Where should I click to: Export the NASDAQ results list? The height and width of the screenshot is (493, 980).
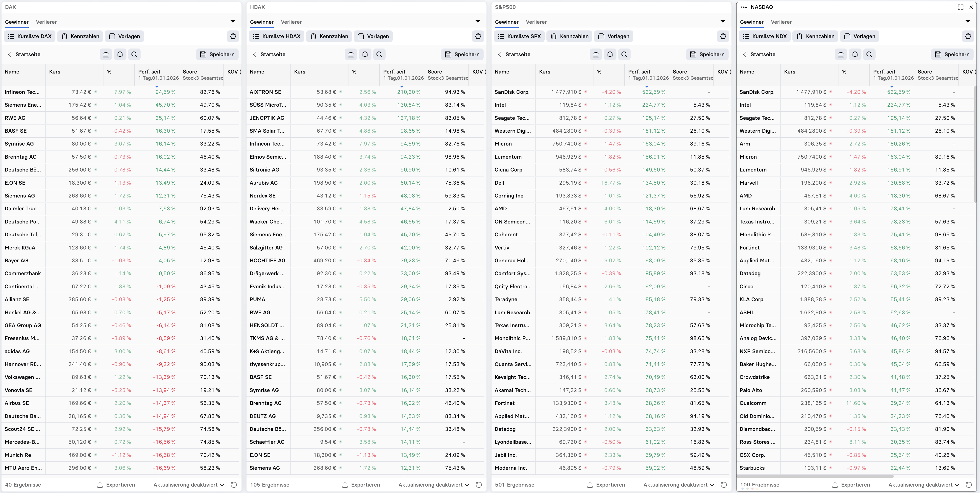[851, 485]
